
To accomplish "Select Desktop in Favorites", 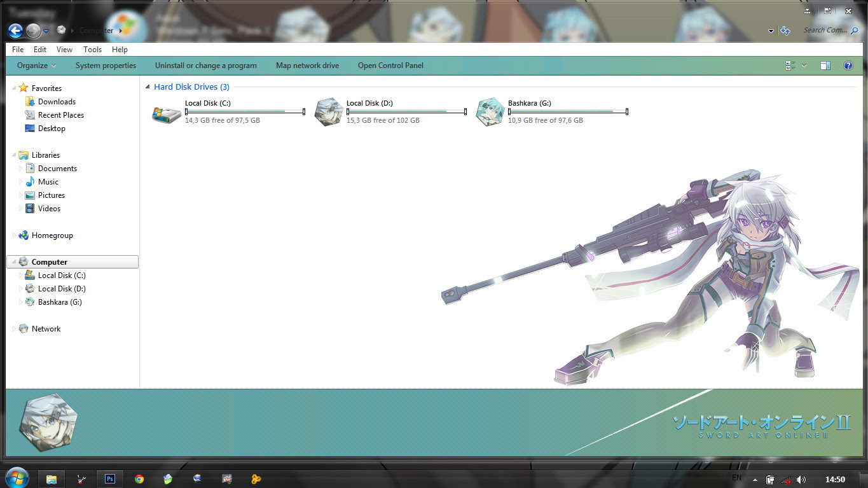I will (45, 129).
